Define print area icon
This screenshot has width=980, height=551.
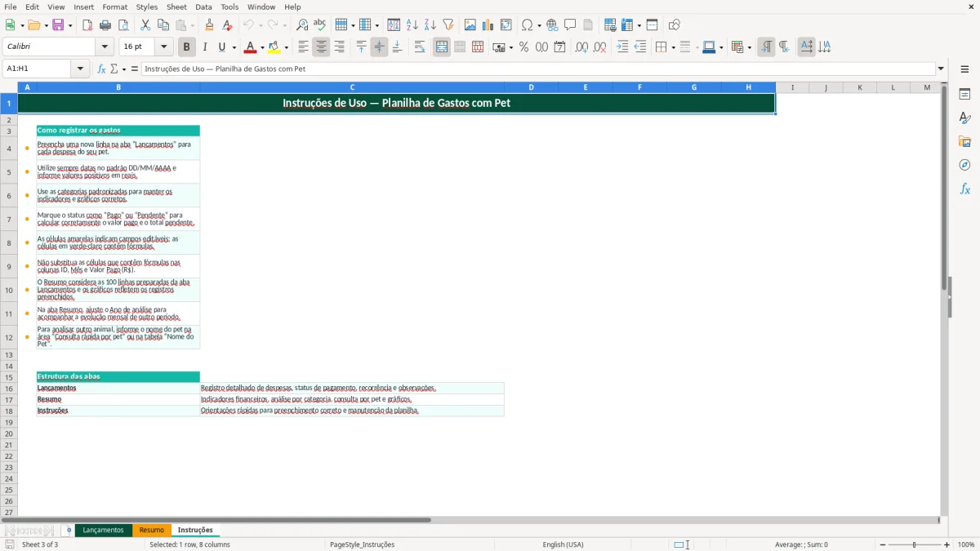610,25
